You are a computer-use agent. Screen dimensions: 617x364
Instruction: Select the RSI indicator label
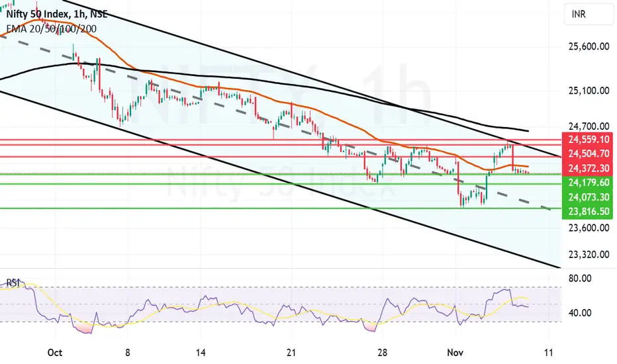pos(13,283)
